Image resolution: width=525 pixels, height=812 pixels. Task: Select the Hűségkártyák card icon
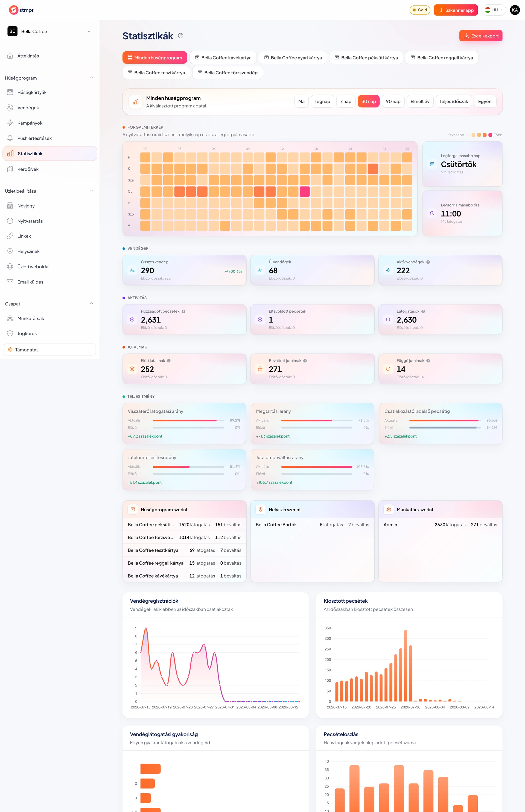pos(10,92)
